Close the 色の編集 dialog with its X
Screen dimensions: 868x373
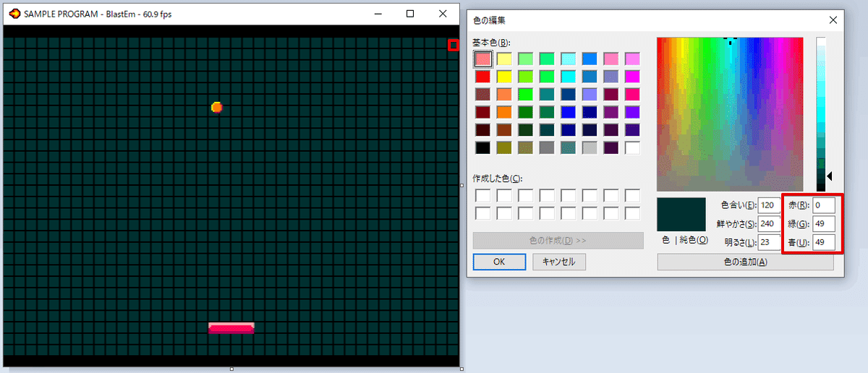pos(833,21)
